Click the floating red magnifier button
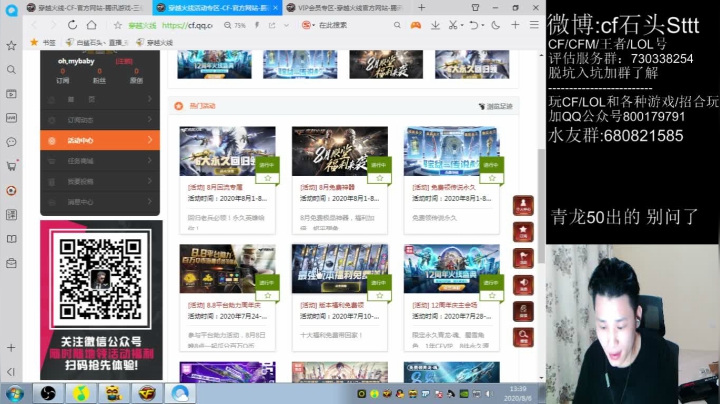This screenshot has width=720, height=404. click(x=523, y=337)
